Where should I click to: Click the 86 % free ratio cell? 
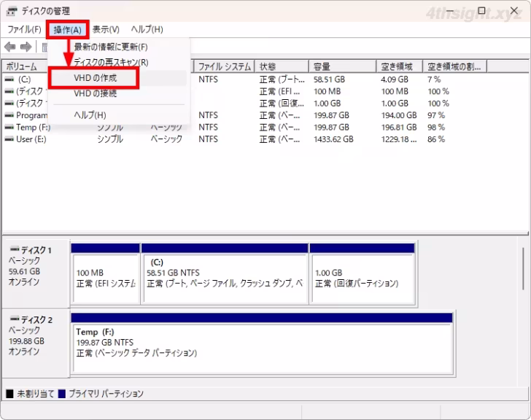point(436,139)
